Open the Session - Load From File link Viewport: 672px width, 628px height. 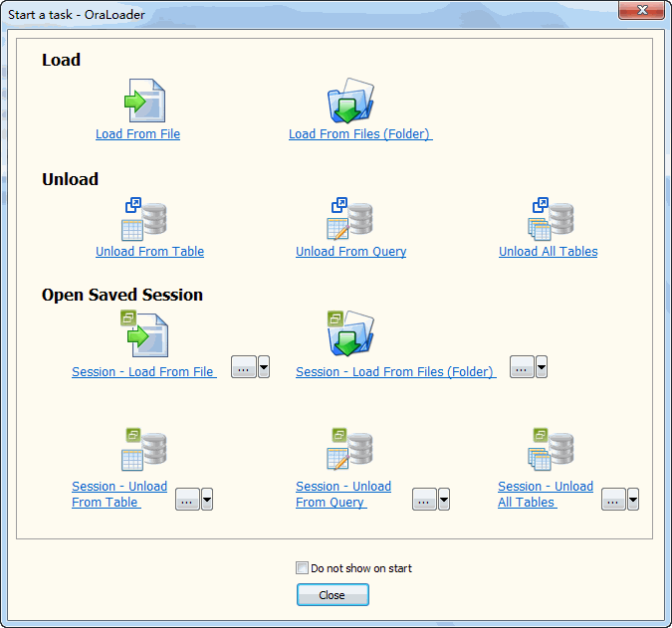[x=144, y=372]
